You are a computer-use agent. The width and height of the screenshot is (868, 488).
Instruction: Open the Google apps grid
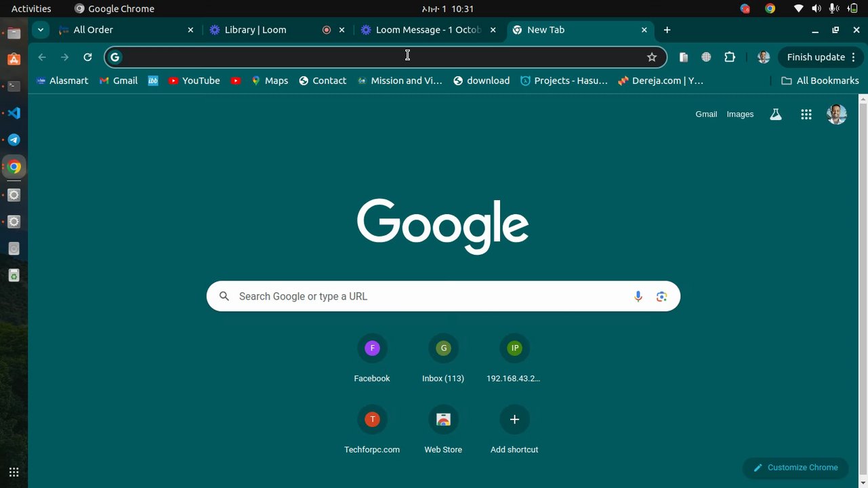tap(806, 115)
